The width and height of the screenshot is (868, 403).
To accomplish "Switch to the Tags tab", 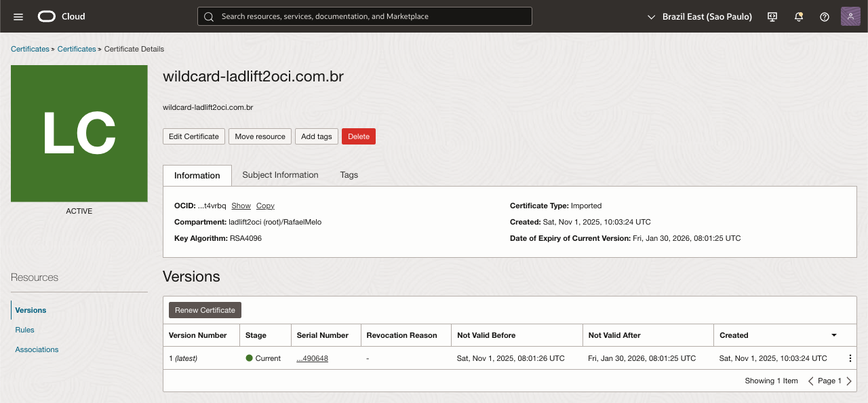I will coord(349,175).
